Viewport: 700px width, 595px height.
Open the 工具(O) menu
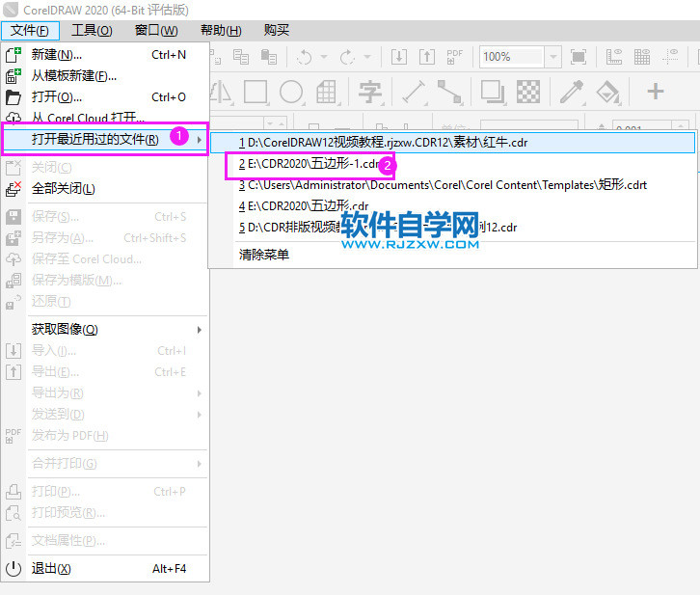pos(92,30)
